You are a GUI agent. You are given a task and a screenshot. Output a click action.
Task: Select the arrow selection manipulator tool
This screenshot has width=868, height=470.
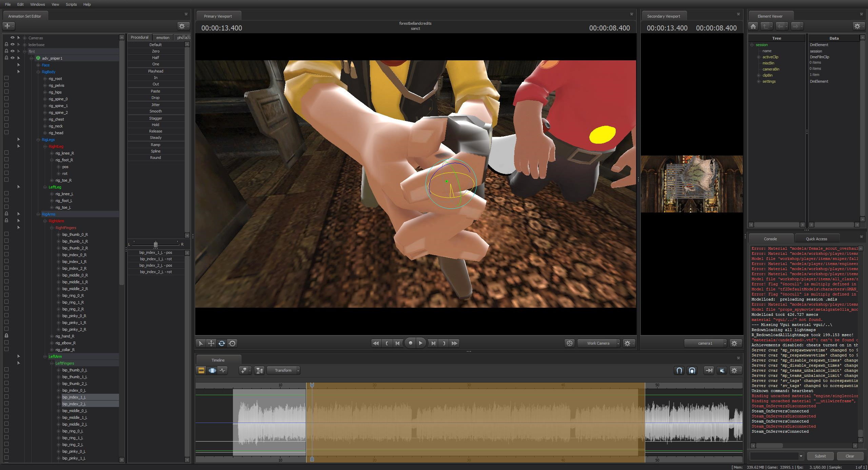click(x=200, y=343)
